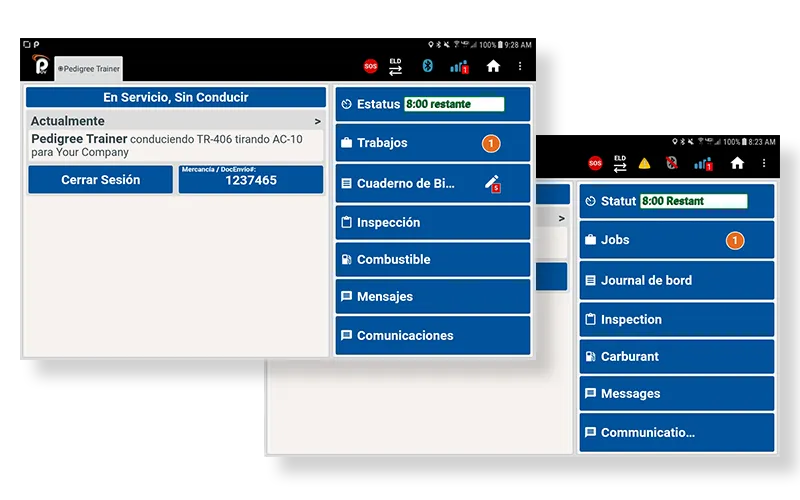Tap the Journal de bord list icon

tap(590, 280)
